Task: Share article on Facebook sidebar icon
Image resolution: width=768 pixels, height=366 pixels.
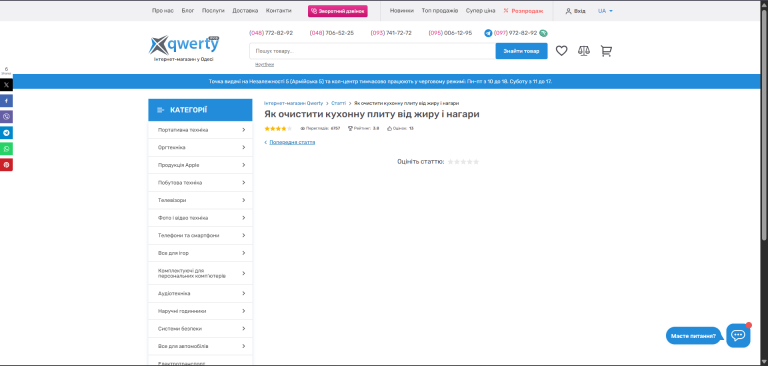Action: click(x=6, y=101)
